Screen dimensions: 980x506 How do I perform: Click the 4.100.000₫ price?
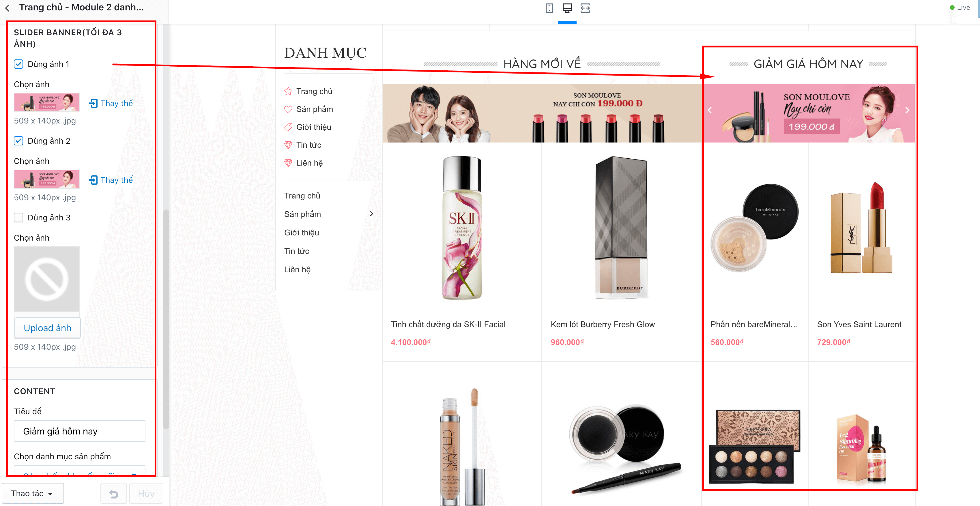[411, 342]
